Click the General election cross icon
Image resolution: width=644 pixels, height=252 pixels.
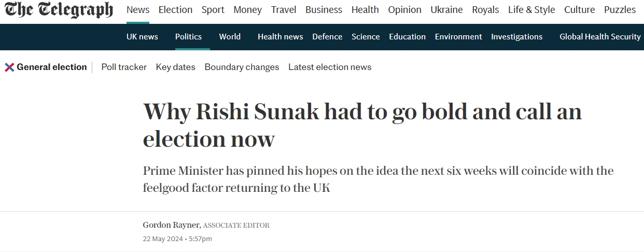click(9, 67)
